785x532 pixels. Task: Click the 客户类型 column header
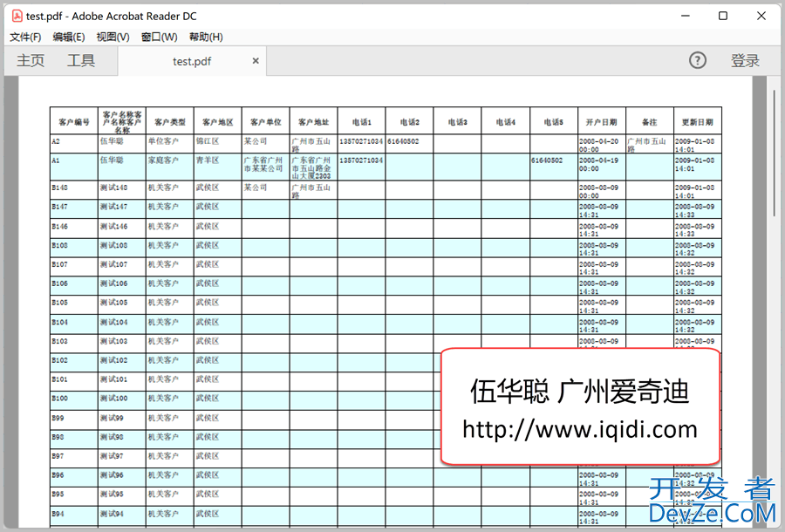coord(170,121)
